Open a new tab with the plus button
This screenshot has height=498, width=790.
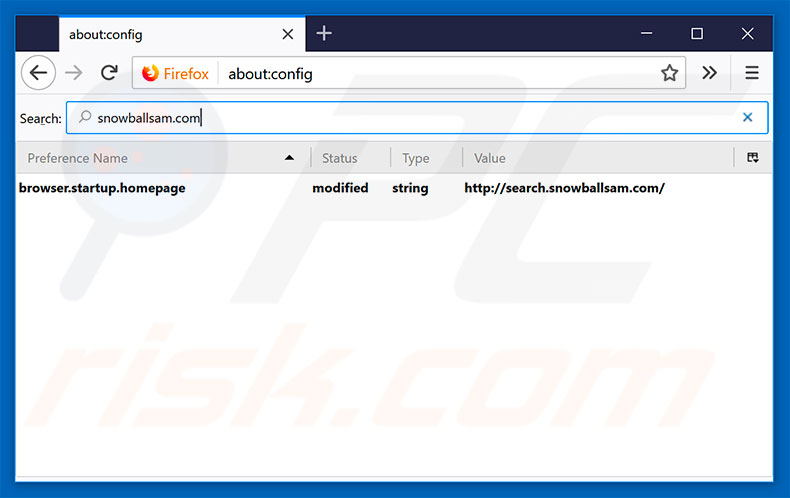(324, 33)
